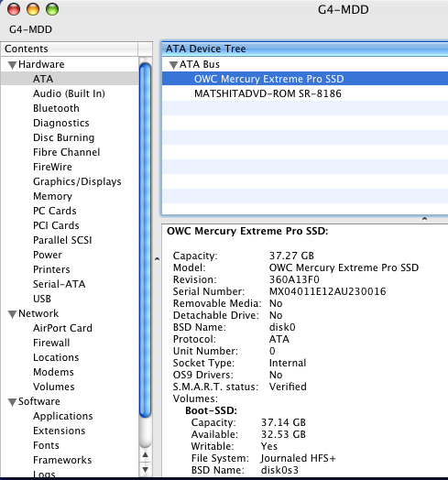The image size is (448, 480).
Task: Select Fibre Channel entry
Action: pyautogui.click(x=67, y=152)
